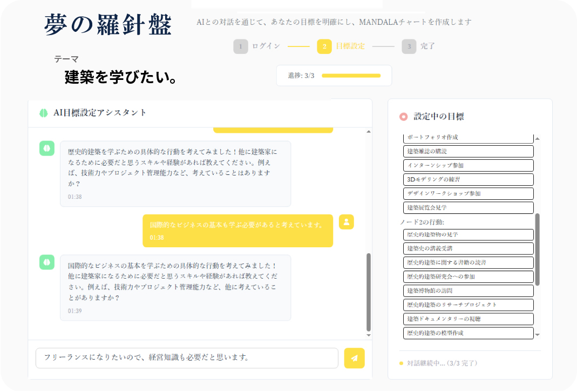Choose the インターンシップ参加 goal item
The width and height of the screenshot is (577, 392).
pyautogui.click(x=468, y=165)
